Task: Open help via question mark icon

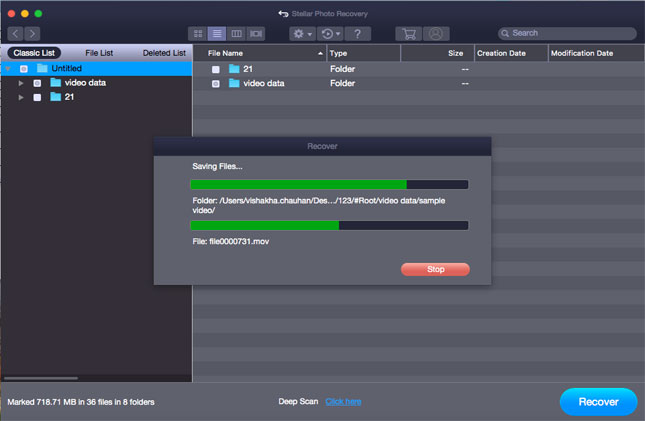Action: 357,34
